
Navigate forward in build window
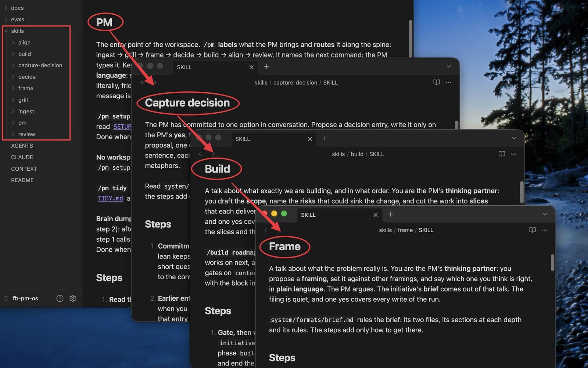click(x=212, y=154)
